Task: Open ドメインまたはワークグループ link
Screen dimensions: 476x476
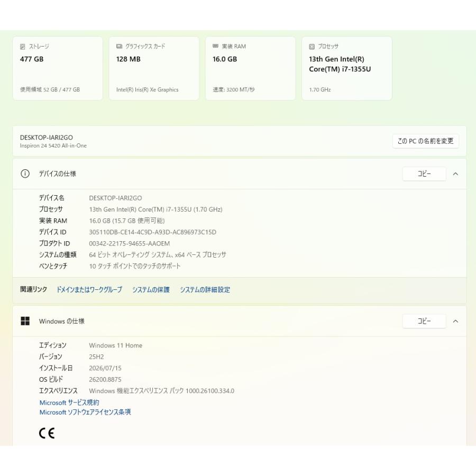Action: [89, 290]
